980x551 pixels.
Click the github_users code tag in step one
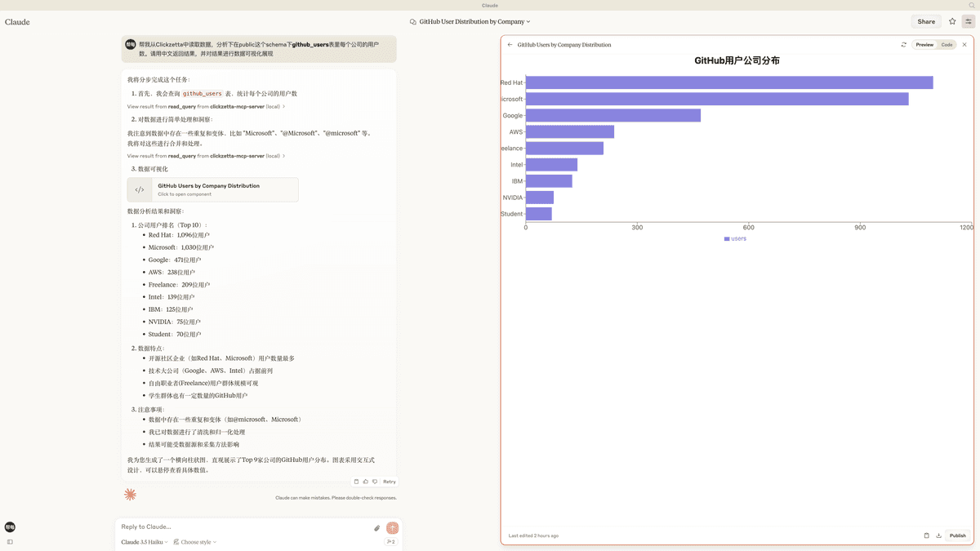pos(203,94)
